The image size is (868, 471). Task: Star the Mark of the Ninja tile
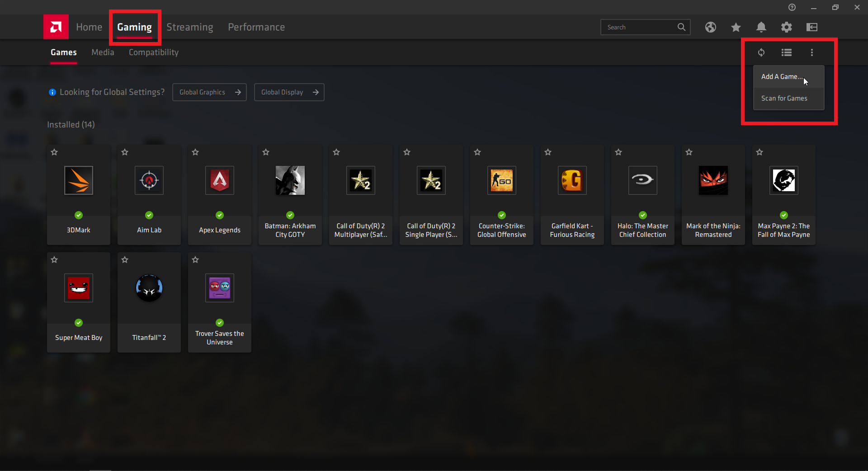click(689, 152)
